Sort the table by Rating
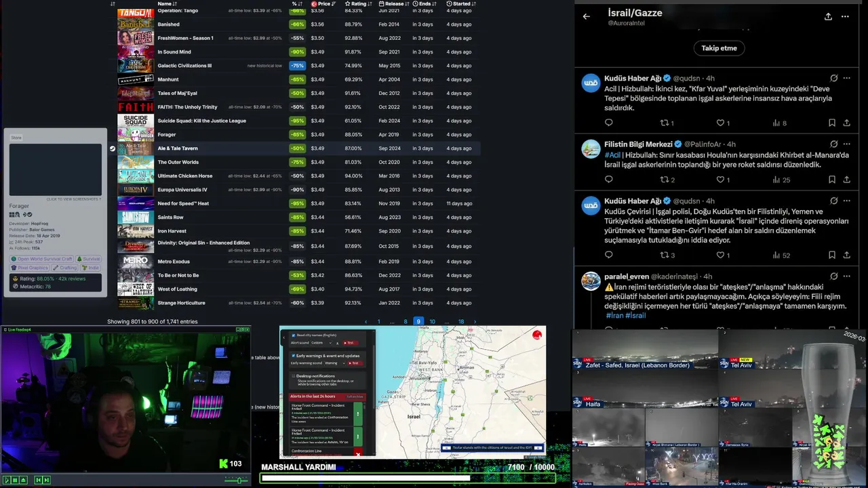The width and height of the screenshot is (868, 488). pos(359,3)
